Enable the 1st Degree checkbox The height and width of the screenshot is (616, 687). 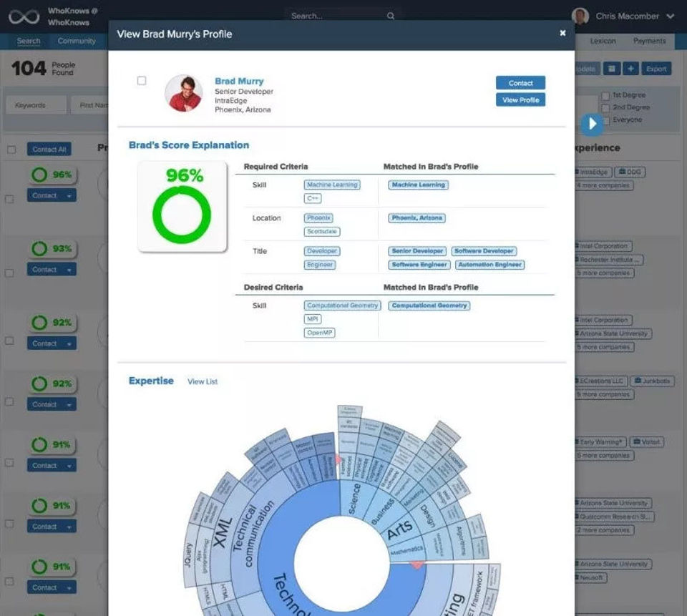605,95
